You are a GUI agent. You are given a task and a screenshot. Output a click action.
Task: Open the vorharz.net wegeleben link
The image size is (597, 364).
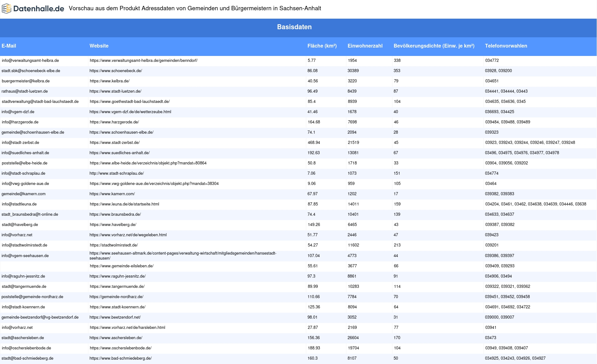[x=128, y=235]
